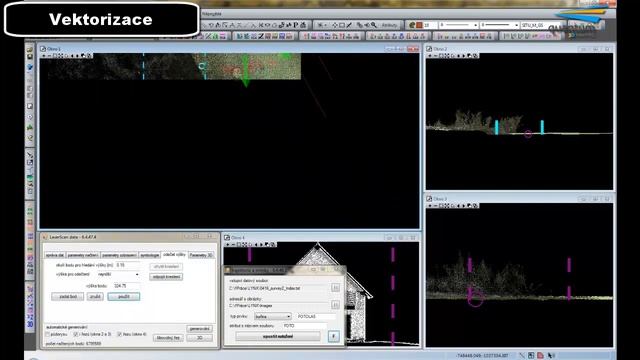
Task: Click the Okno 1 window title icon
Action: click(x=43, y=49)
